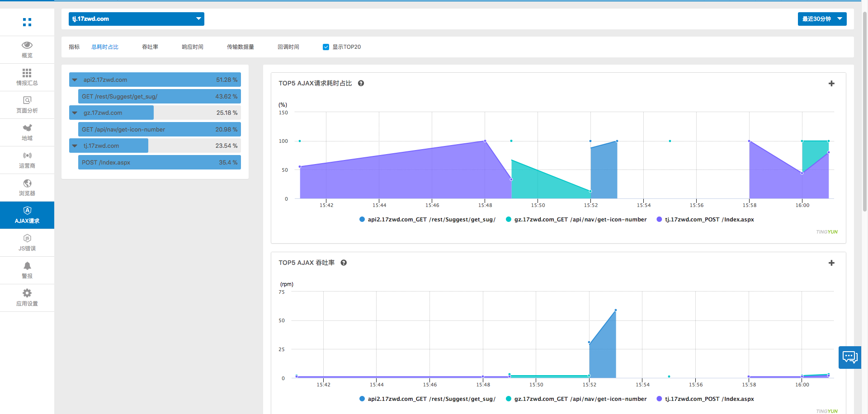Open the 浏览器 browser globe icon

(27, 183)
